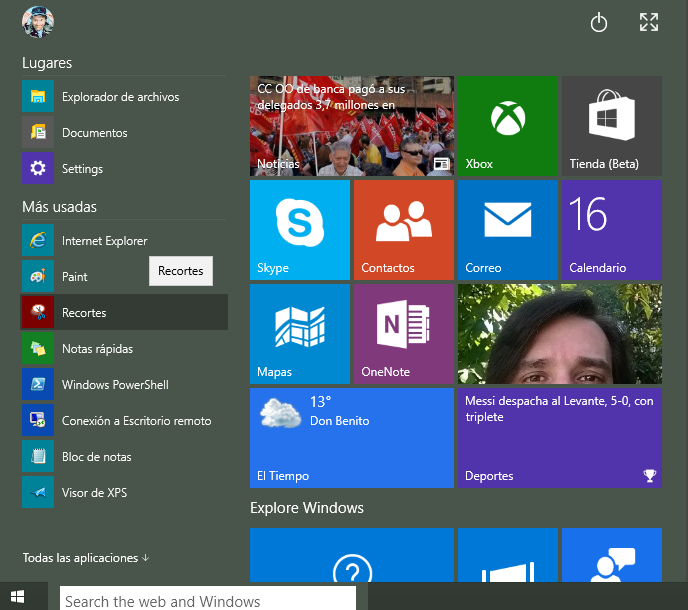Launch Paint from its palette icon
688x610 pixels.
38,276
